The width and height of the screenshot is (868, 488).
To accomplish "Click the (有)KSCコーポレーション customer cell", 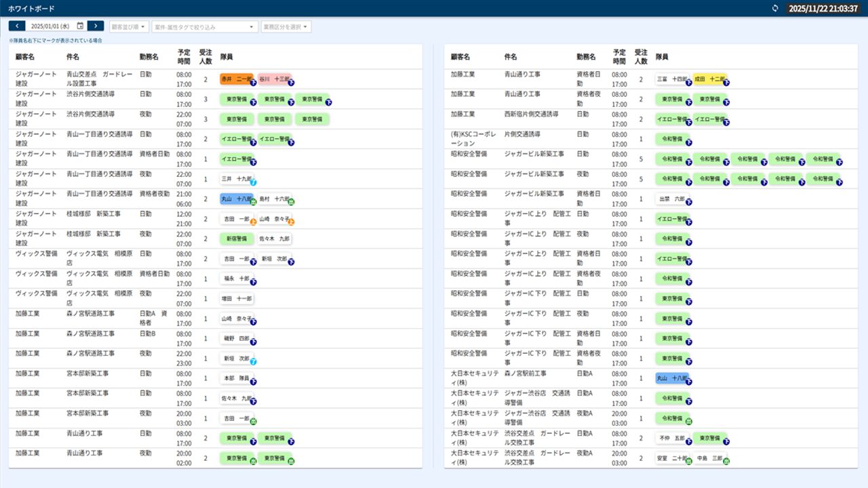I will point(474,139).
